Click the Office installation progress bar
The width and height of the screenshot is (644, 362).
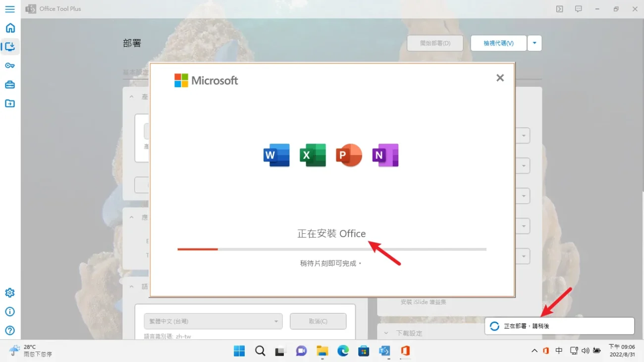tap(332, 249)
